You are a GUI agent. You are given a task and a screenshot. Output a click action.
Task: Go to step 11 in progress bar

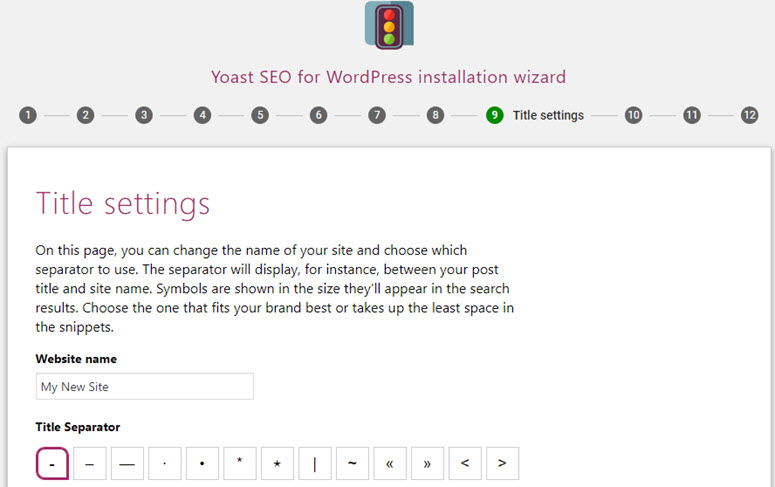[691, 115]
